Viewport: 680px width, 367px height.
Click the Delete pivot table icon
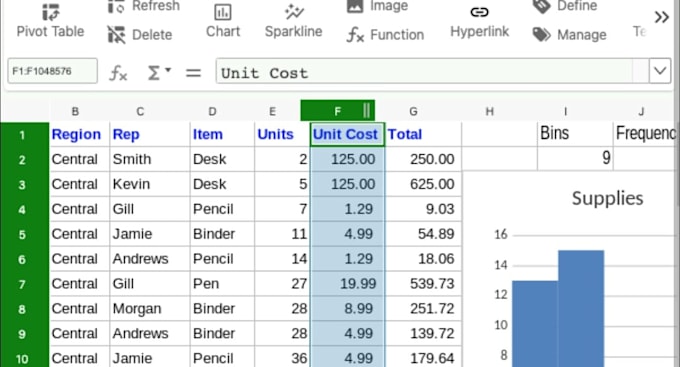coord(116,35)
